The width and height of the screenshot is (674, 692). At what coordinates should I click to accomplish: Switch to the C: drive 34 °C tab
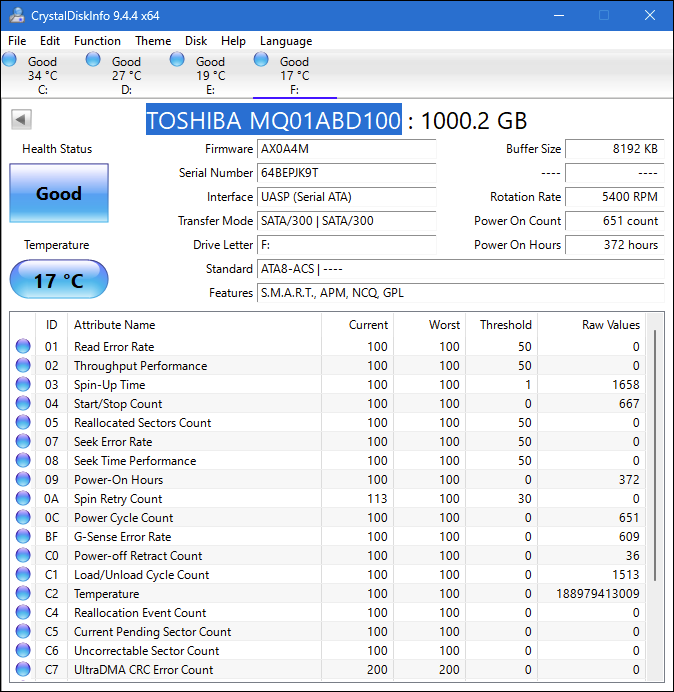pyautogui.click(x=42, y=75)
